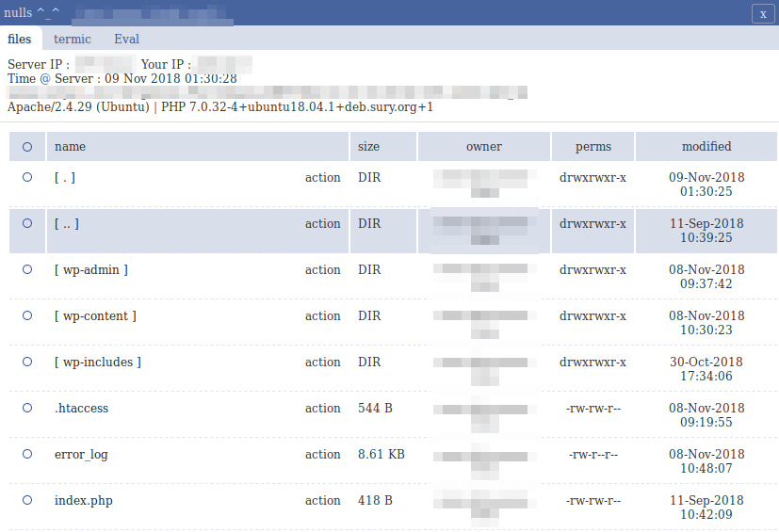Tick the selector for the wp-admin row
The image size is (779, 532).
pyautogui.click(x=27, y=269)
